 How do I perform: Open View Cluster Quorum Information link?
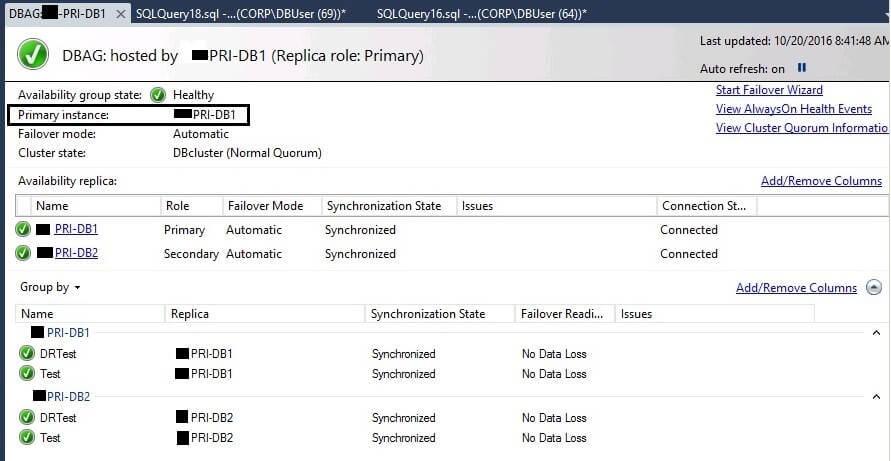tap(802, 128)
